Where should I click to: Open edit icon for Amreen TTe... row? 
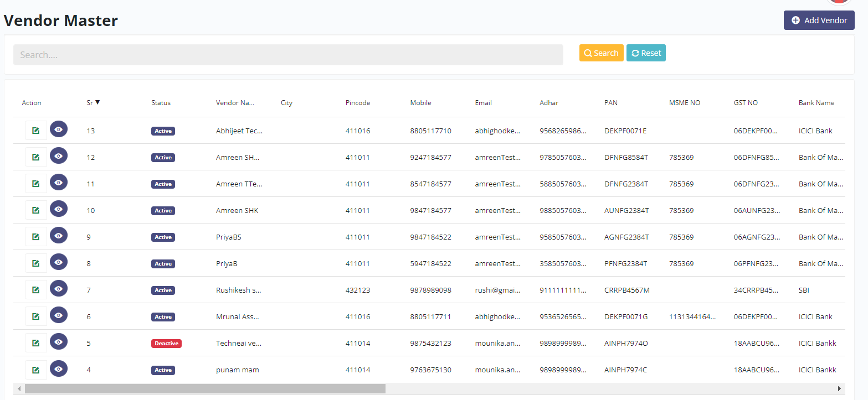coord(36,184)
